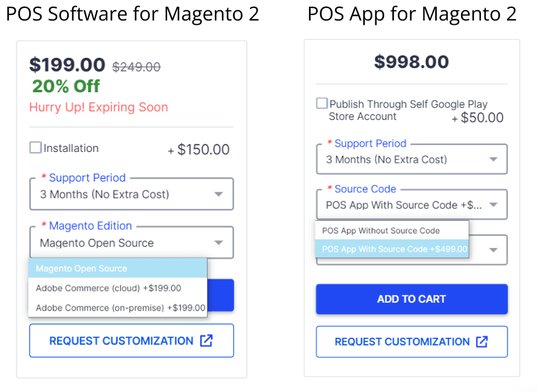Click the blue button behind the Magento options
Image resolution: width=537 pixels, height=392 pixels.
[221, 295]
